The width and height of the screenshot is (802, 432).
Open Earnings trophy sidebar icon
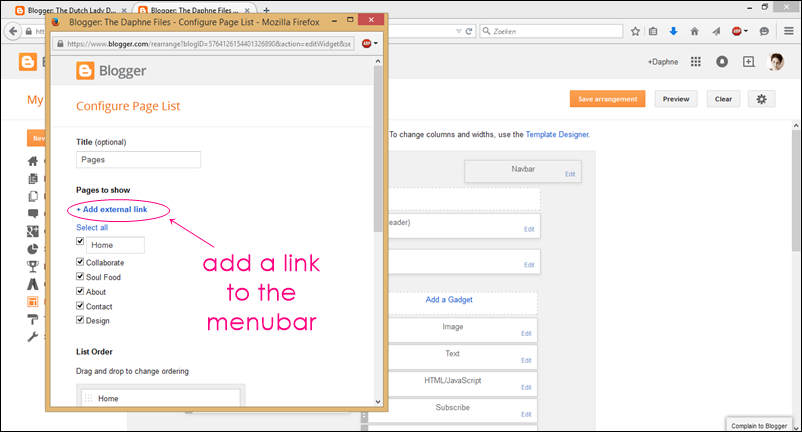[x=33, y=266]
